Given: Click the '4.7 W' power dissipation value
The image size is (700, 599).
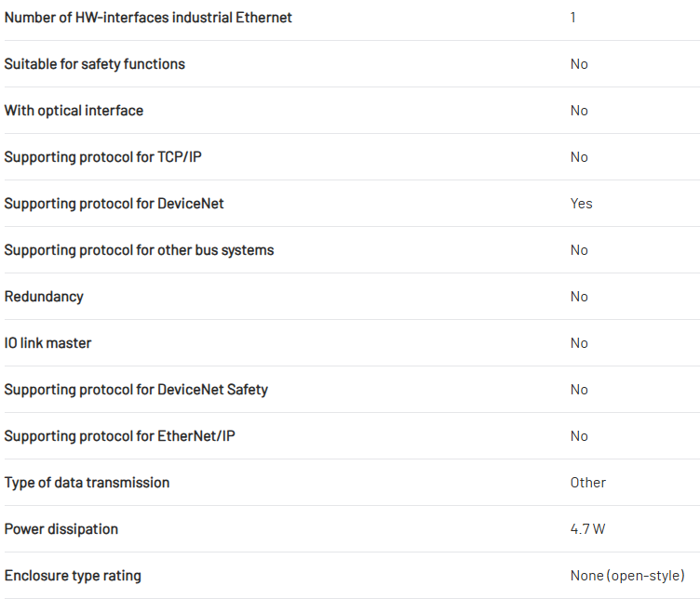Looking at the screenshot, I should 587,529.
